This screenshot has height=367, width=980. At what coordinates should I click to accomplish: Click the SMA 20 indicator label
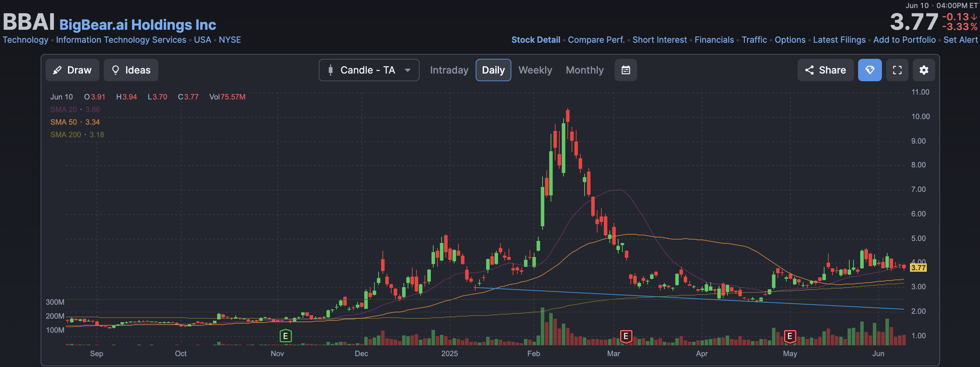[x=63, y=110]
